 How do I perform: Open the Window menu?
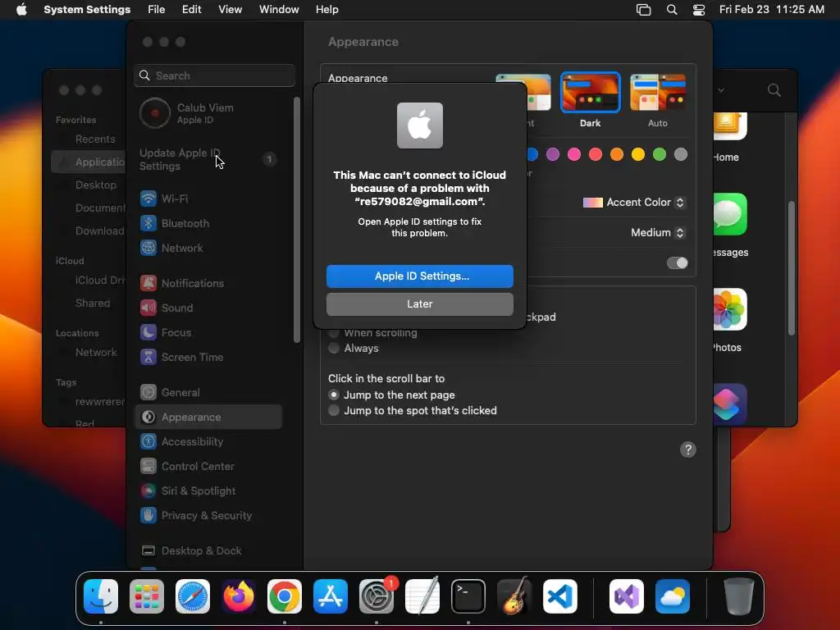279,10
